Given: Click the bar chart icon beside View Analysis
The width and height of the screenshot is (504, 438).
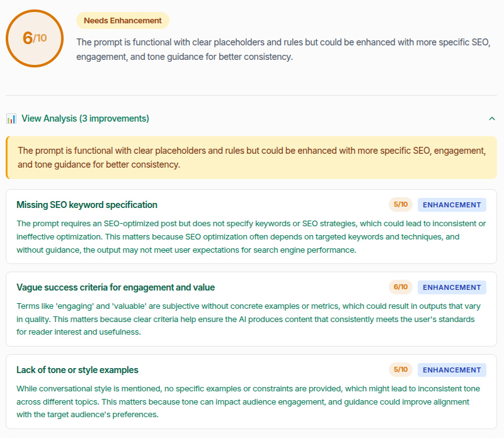Looking at the screenshot, I should tap(11, 118).
